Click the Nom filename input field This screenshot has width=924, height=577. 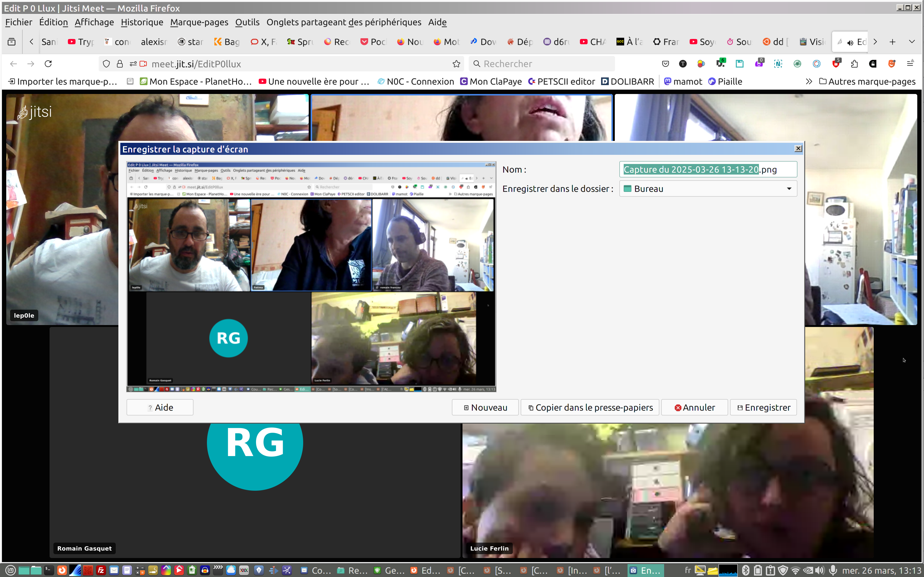(708, 169)
